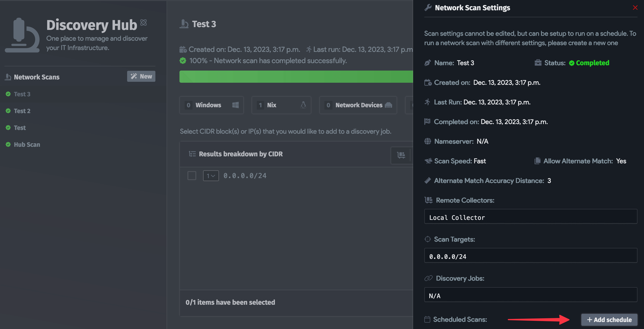Click the calendar icon by Scheduled Scans
Viewport: 644px width, 329px height.
(427, 319)
